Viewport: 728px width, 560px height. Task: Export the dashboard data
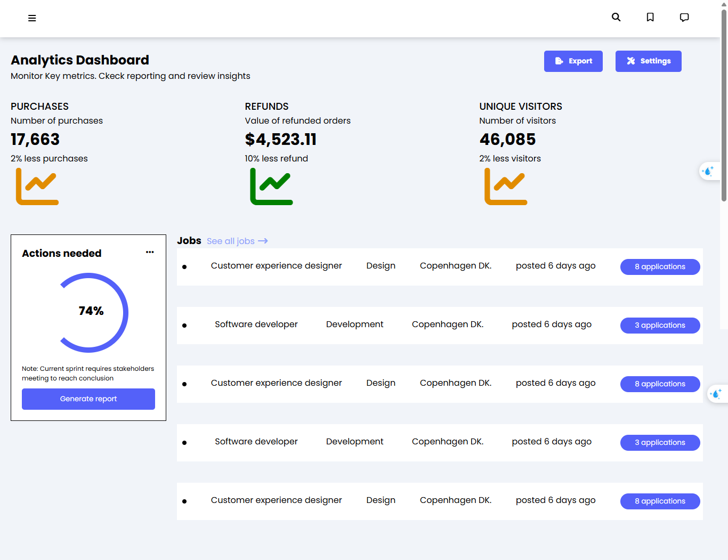(573, 61)
